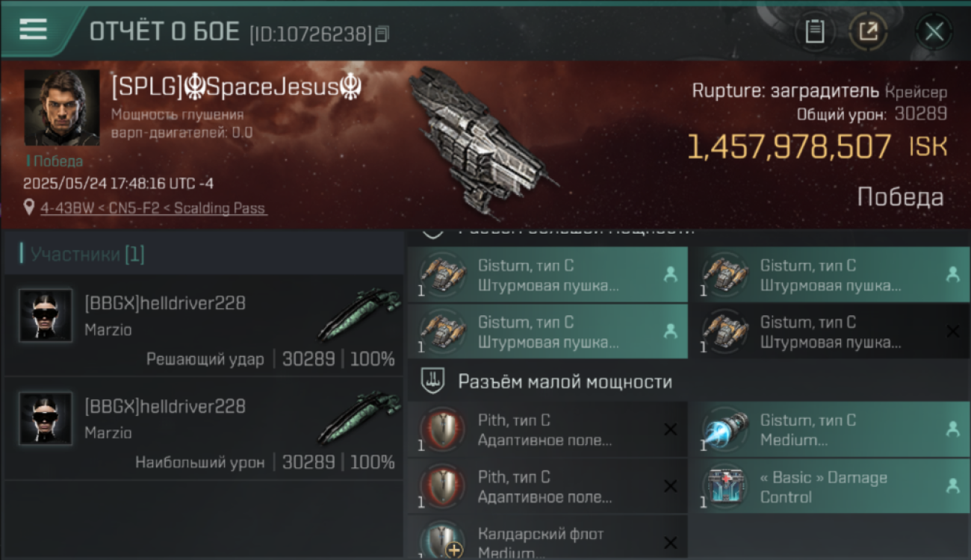
Task: Select the Gistum тип C Medium module
Action: (x=830, y=430)
